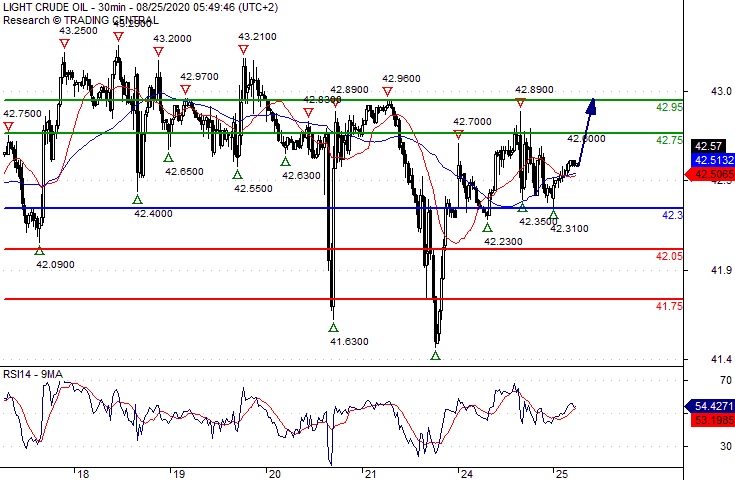Select the 42.4000 low price label
The height and width of the screenshot is (480, 735).
[x=153, y=214]
